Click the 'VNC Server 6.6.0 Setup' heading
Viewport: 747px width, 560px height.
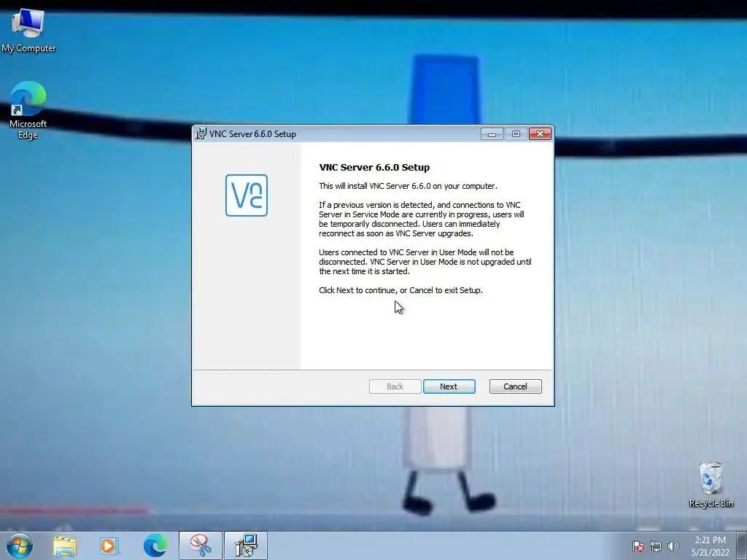pyautogui.click(x=374, y=167)
